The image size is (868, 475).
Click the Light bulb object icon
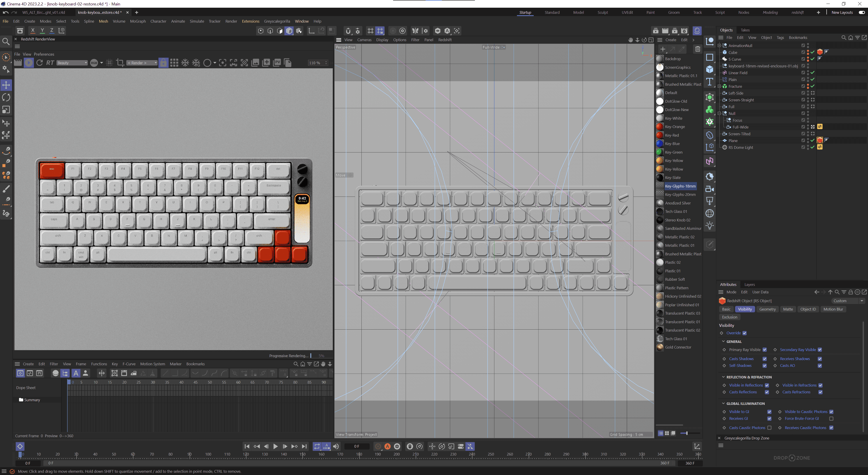[710, 226]
